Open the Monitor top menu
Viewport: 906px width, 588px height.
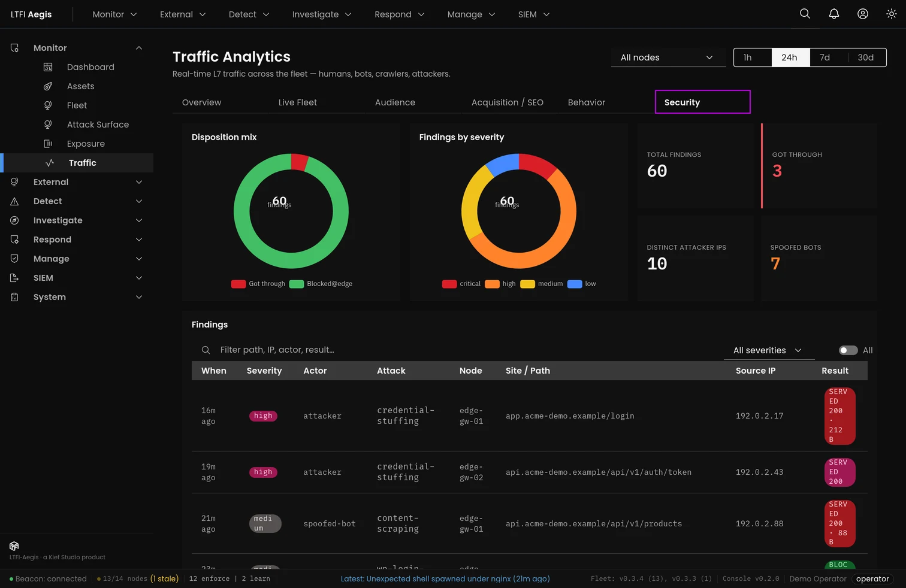pos(114,14)
